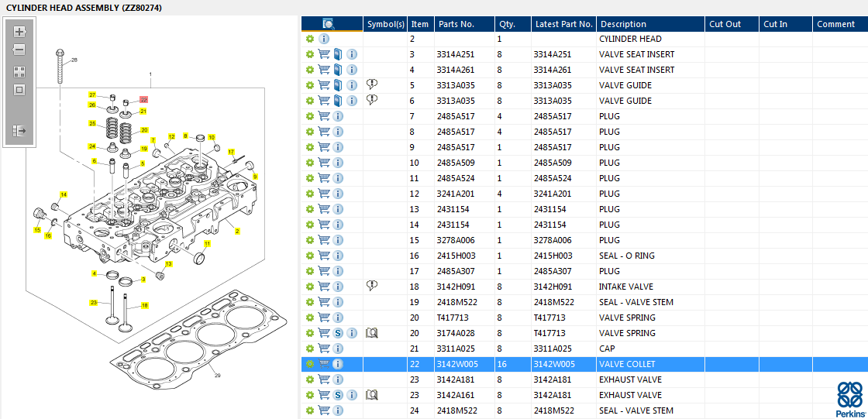
Task: Sort by the Item column header
Action: [421, 24]
